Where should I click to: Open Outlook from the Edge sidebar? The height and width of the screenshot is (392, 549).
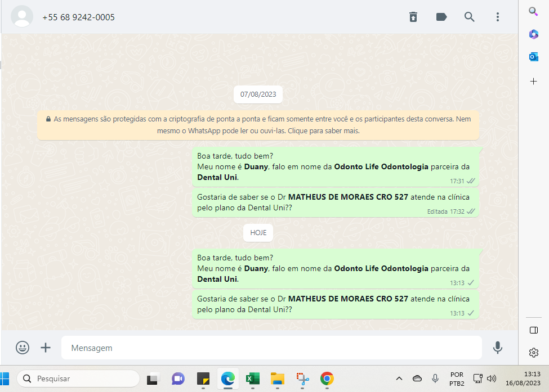[534, 57]
